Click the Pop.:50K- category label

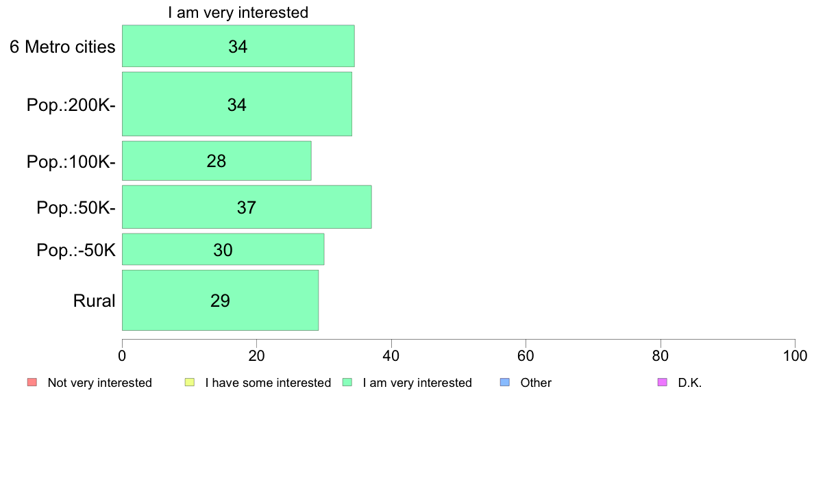point(76,207)
